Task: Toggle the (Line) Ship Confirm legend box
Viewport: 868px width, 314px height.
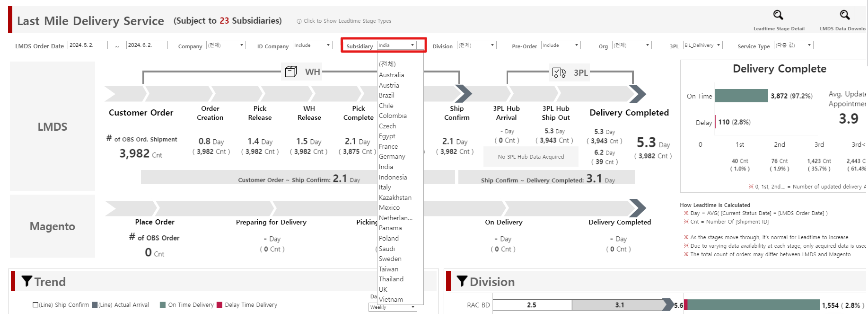Action: (x=35, y=305)
